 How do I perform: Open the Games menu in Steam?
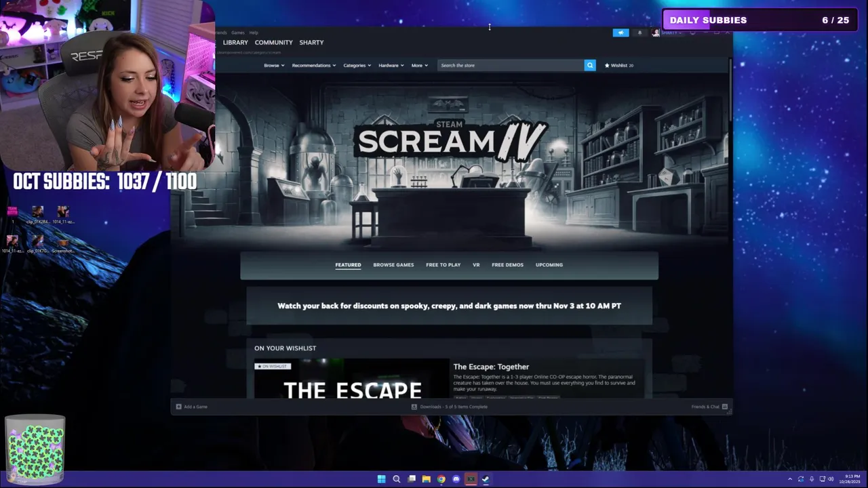coord(238,33)
